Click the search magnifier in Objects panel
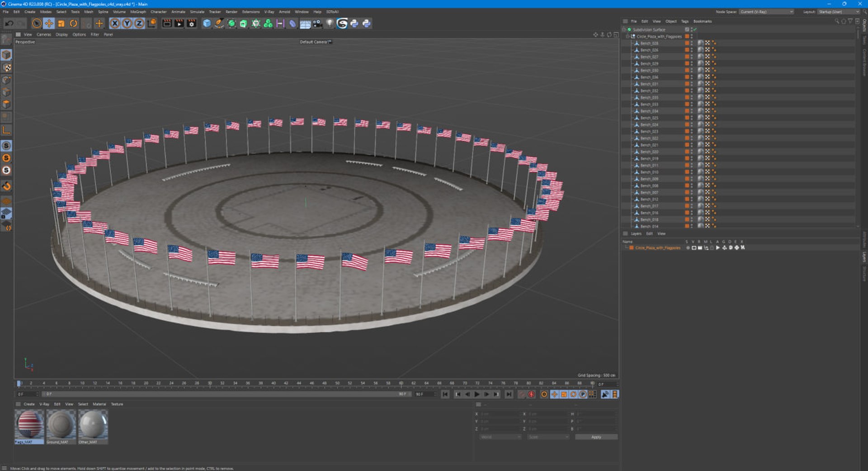This screenshot has height=471, width=868. point(837,21)
